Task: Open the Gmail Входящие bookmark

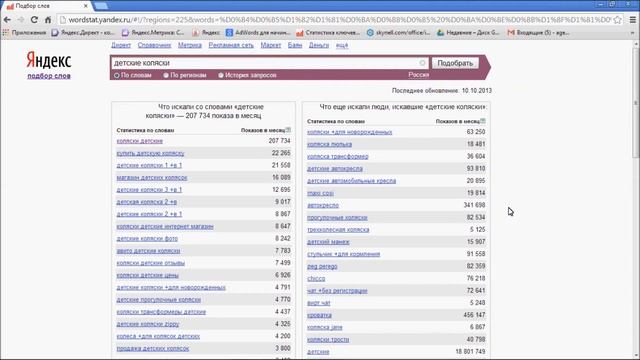Action: [x=538, y=33]
